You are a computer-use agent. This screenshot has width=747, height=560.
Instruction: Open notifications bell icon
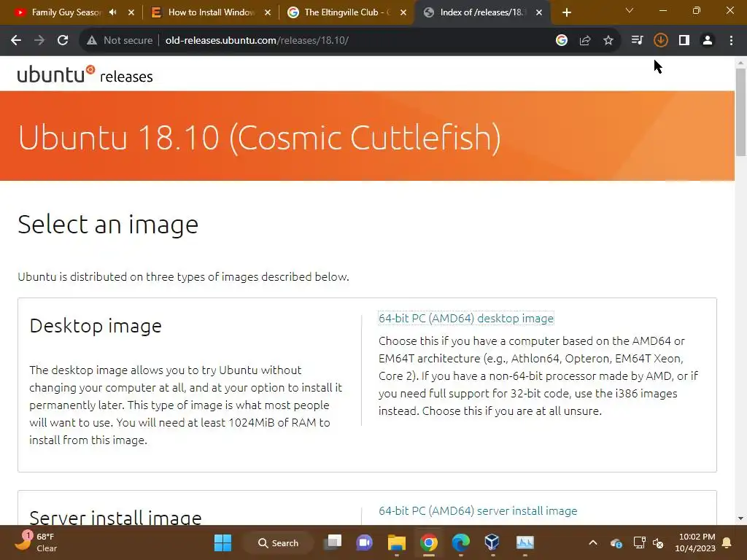[x=727, y=542]
